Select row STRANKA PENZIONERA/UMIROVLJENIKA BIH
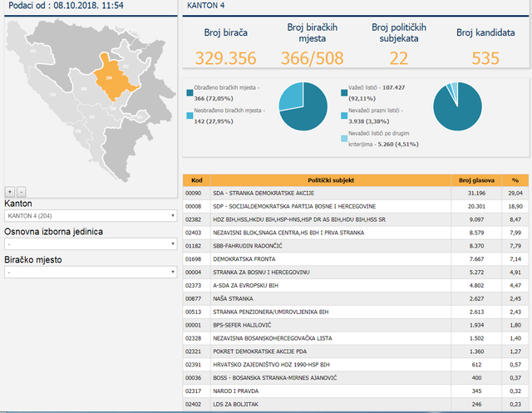532x413 pixels. point(356,312)
